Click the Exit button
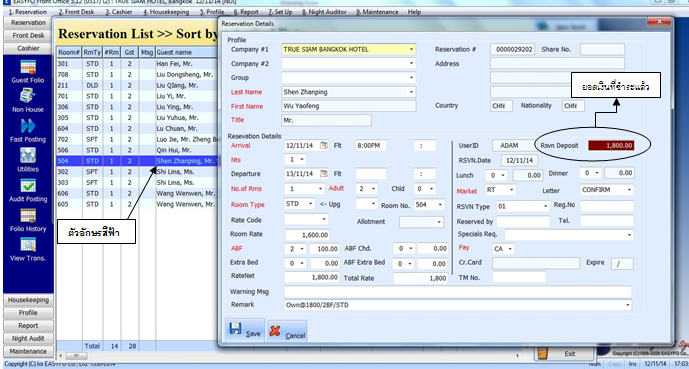Image resolution: width=689 pixels, height=369 pixels. coord(564,353)
